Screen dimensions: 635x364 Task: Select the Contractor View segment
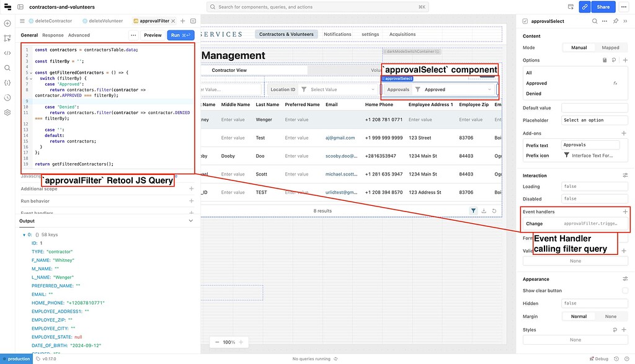229,70
